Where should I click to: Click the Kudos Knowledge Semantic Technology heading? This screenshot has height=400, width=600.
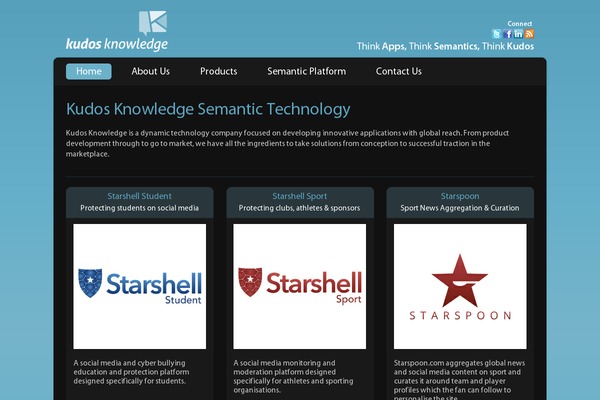click(208, 109)
